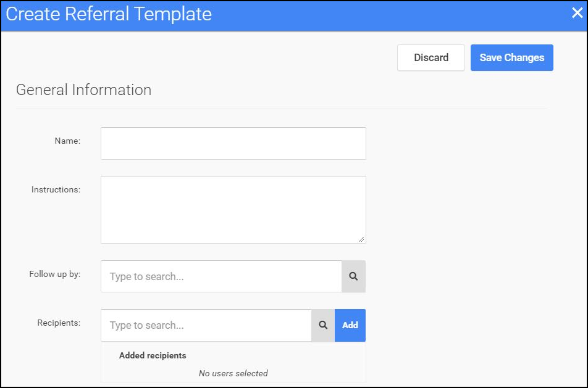This screenshot has width=588, height=388.
Task: Focus the Name text field
Action: [233, 144]
